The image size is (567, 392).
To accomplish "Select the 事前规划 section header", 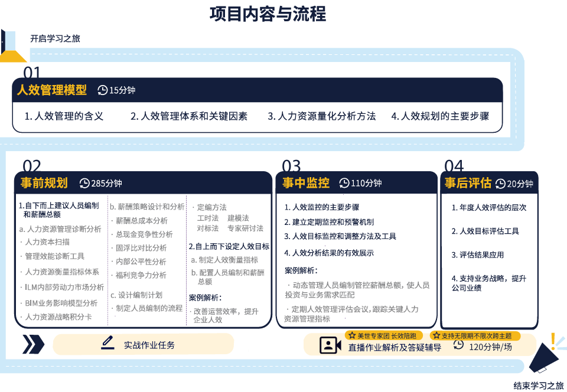I will (x=44, y=183).
